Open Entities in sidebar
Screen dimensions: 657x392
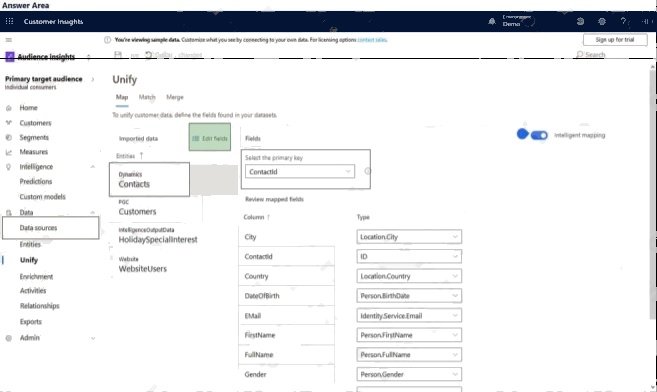[30, 245]
